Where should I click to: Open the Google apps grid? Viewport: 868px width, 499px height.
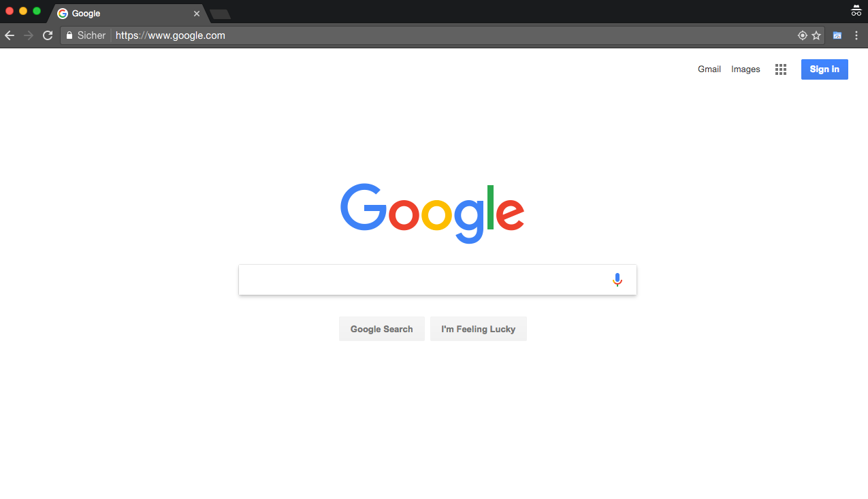tap(781, 69)
